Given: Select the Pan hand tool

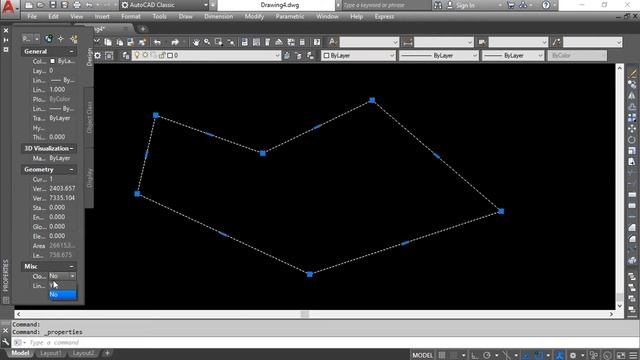Looking at the screenshot, I should tap(196, 42).
